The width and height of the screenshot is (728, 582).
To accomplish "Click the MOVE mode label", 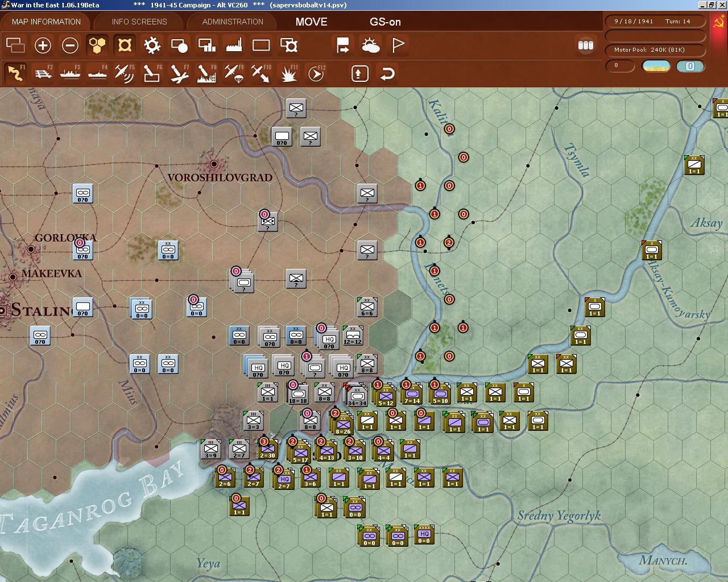I will (x=311, y=22).
